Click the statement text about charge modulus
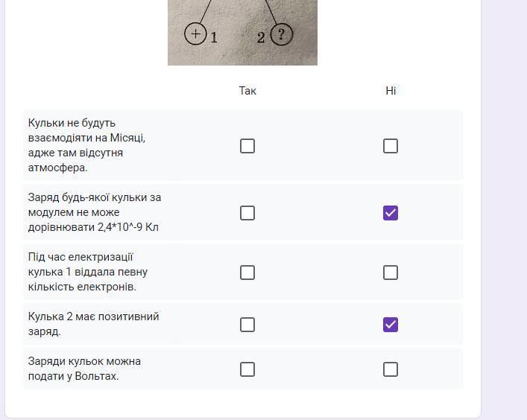Screen dimensions: 527x420 pos(95,212)
